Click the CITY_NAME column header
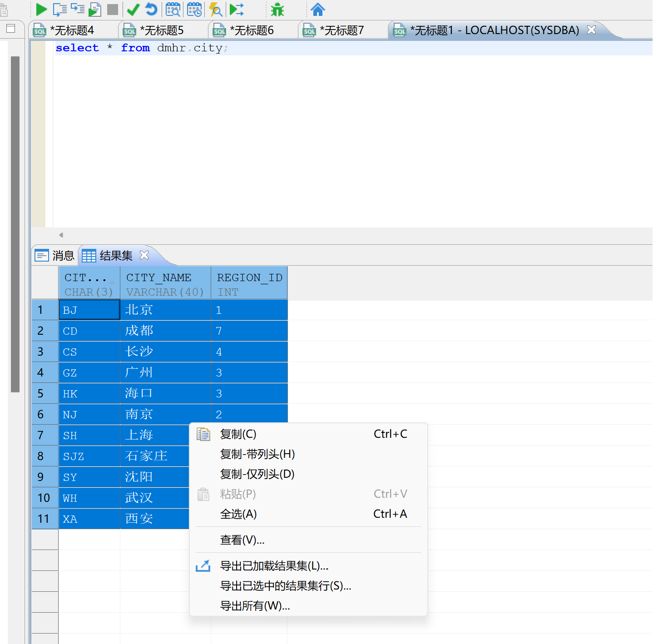This screenshot has width=653, height=644. pyautogui.click(x=165, y=284)
